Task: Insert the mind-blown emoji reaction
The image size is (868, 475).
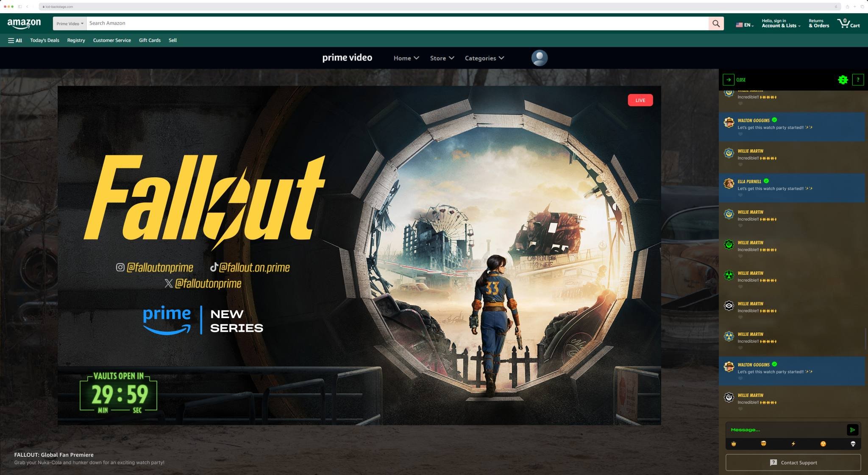Action: pos(763,444)
